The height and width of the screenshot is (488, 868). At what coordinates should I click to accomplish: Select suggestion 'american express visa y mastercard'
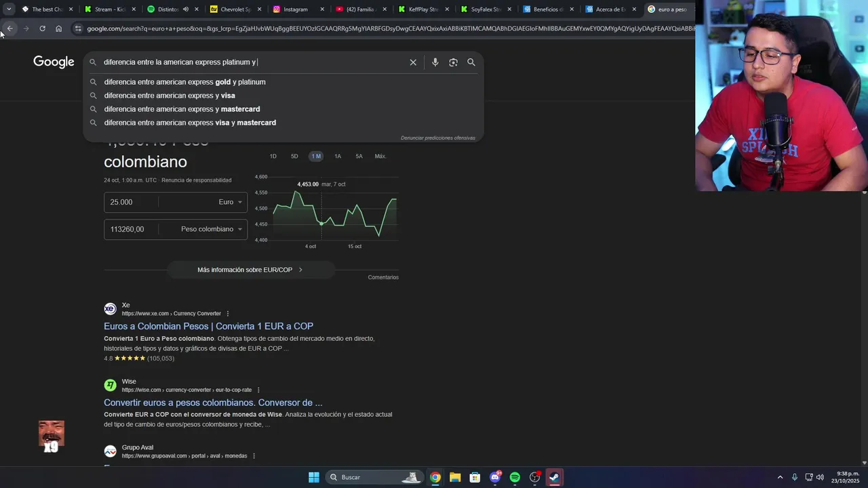[x=283, y=123]
